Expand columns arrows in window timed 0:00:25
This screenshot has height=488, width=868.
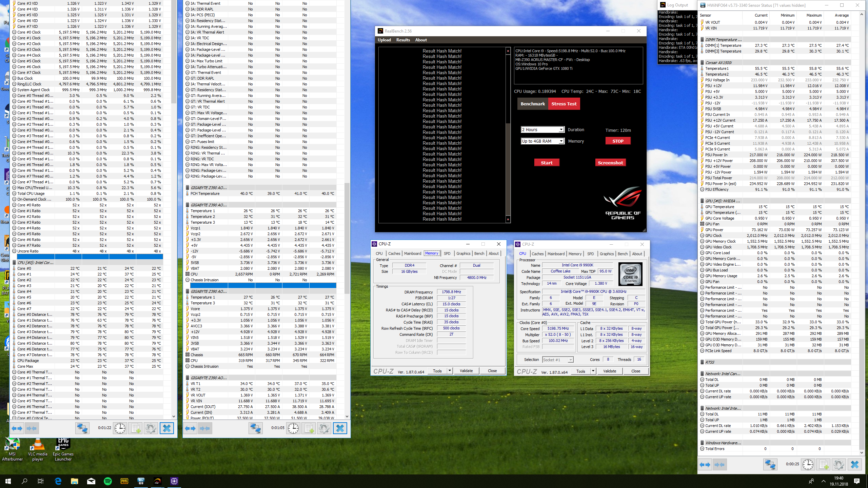coord(705,465)
